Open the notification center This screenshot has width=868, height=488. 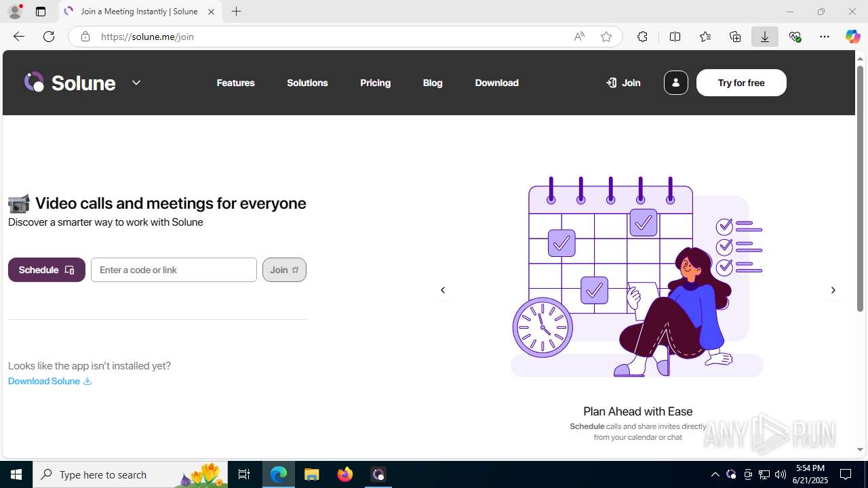(846, 474)
